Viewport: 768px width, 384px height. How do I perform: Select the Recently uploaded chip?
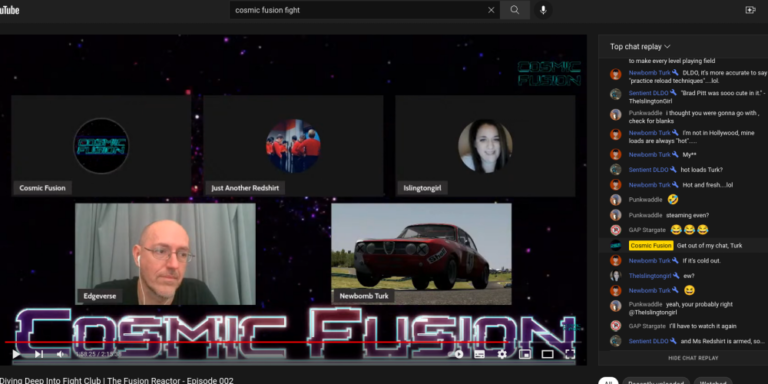point(656,382)
